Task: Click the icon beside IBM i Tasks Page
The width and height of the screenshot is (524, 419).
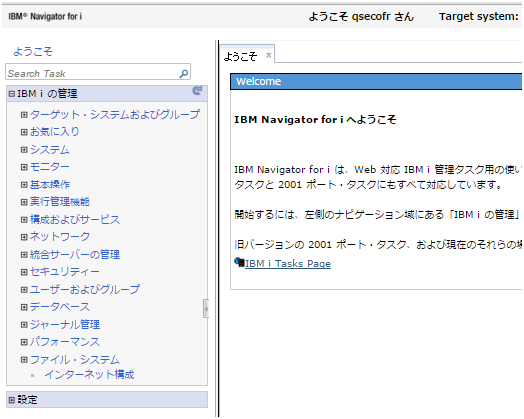Action: (239, 262)
